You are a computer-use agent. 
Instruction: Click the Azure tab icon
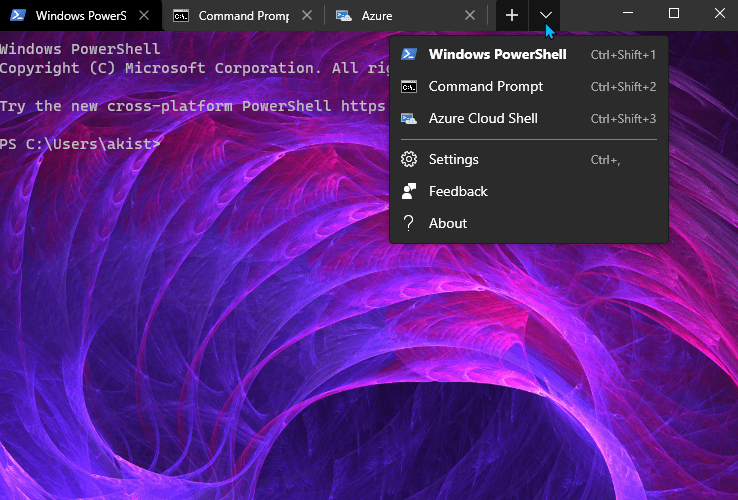coord(344,16)
